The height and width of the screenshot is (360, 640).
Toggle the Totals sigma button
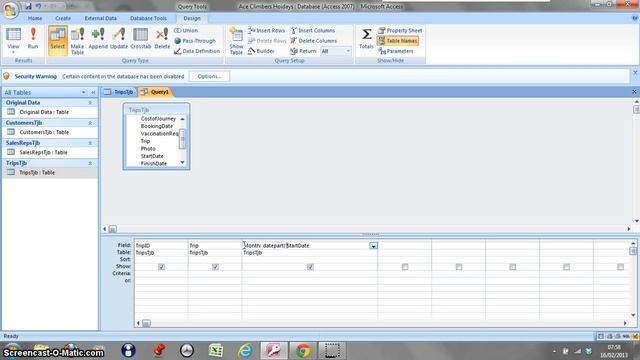tap(366, 38)
